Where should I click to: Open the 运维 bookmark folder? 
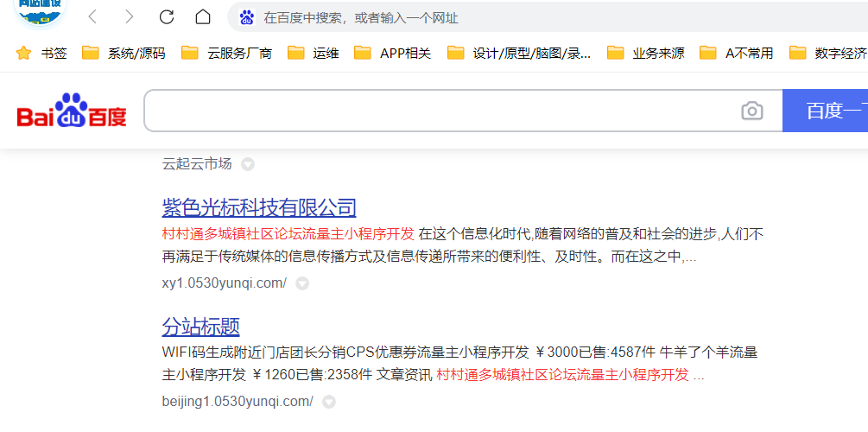pos(314,54)
